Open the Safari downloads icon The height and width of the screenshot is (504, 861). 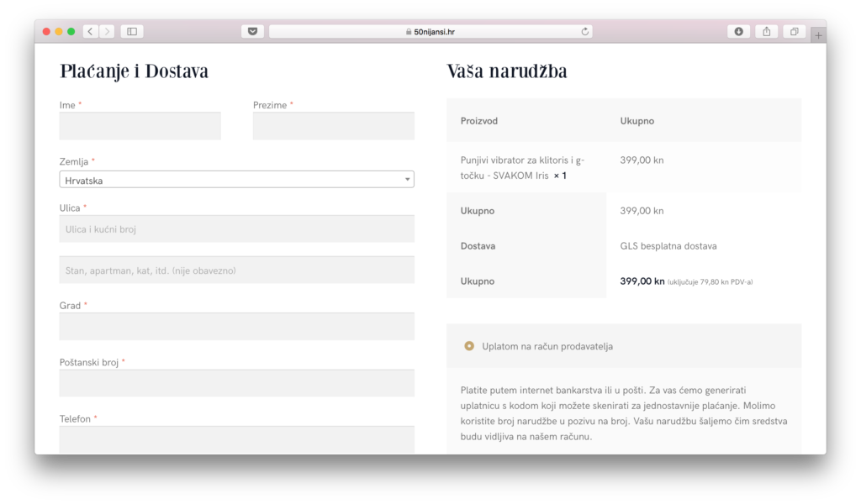coord(738,32)
